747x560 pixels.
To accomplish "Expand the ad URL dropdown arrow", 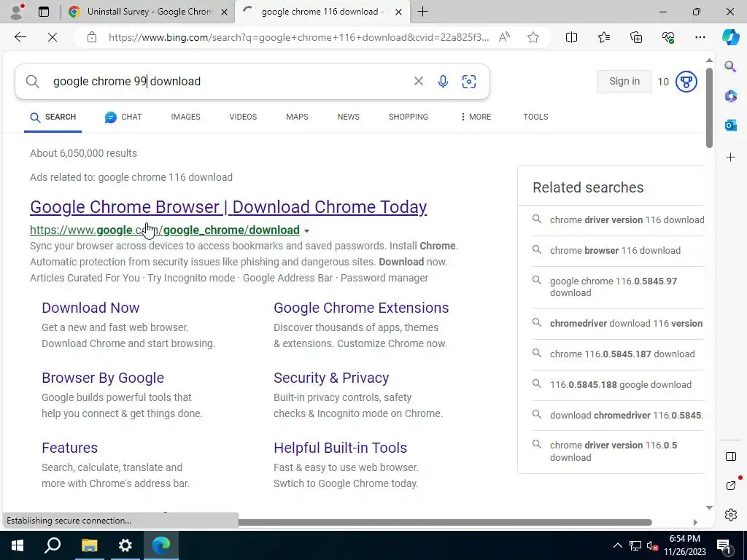I will pyautogui.click(x=307, y=231).
